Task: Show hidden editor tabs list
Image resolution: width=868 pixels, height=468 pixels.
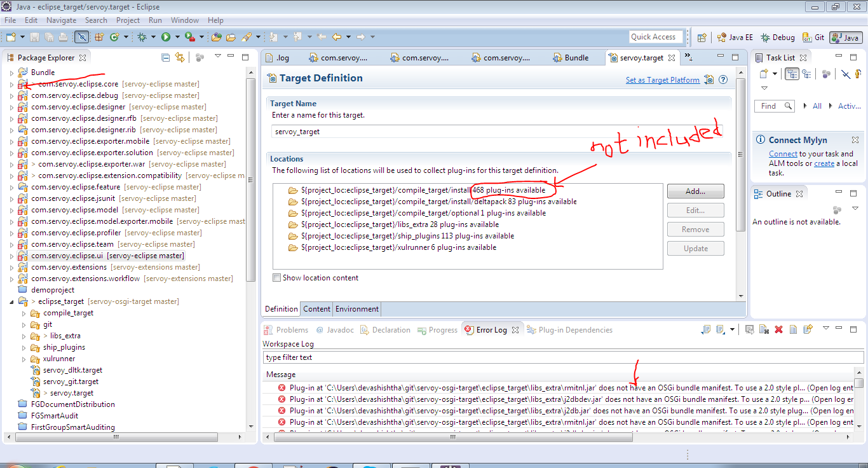Action: pyautogui.click(x=688, y=58)
